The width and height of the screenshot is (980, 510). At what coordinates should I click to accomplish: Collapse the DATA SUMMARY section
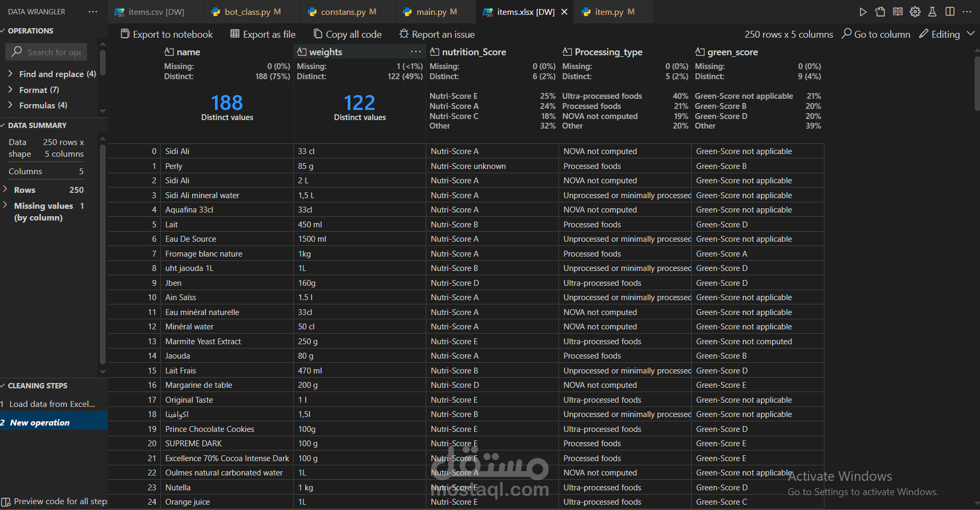[33, 125]
